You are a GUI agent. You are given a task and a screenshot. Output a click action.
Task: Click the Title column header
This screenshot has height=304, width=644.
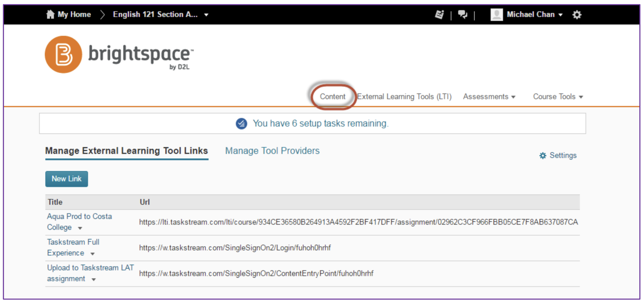(55, 202)
